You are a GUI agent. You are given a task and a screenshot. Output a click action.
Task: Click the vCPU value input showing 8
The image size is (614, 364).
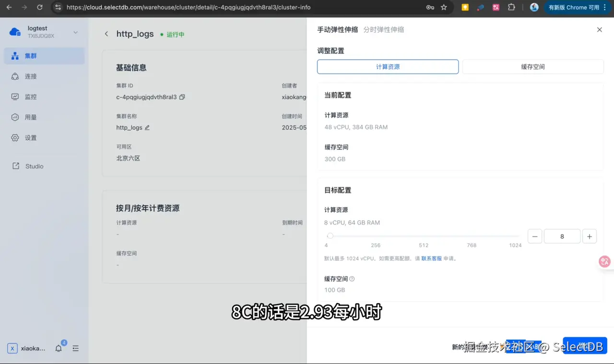[x=562, y=236]
